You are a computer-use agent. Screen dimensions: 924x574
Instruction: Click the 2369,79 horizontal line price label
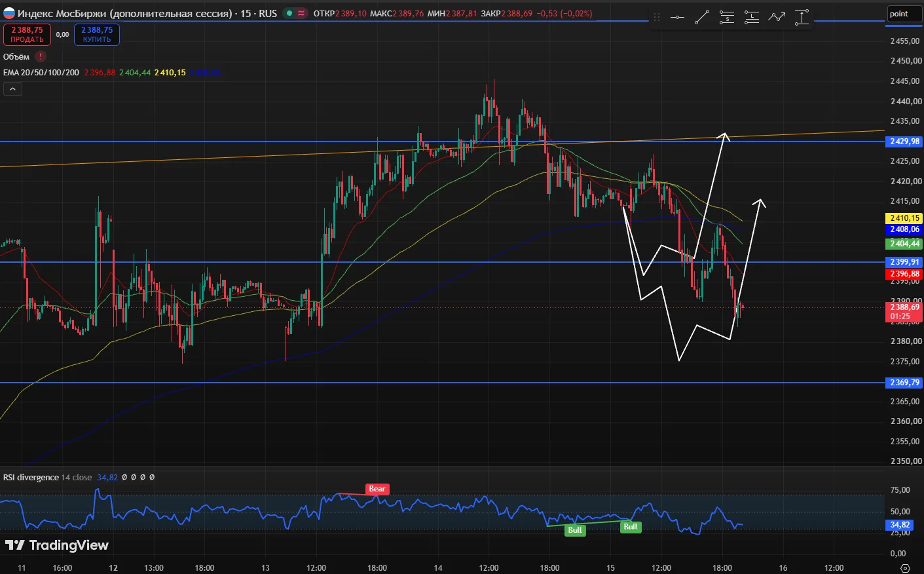click(904, 383)
